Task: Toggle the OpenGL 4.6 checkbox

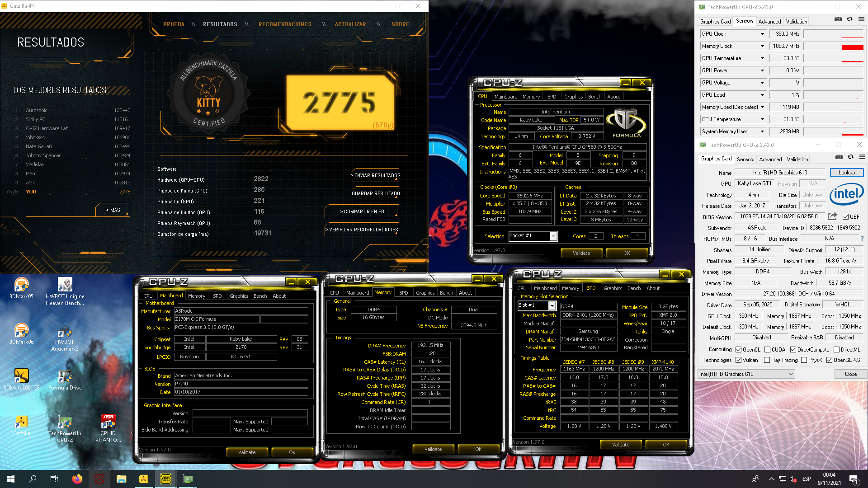Action: coord(829,360)
